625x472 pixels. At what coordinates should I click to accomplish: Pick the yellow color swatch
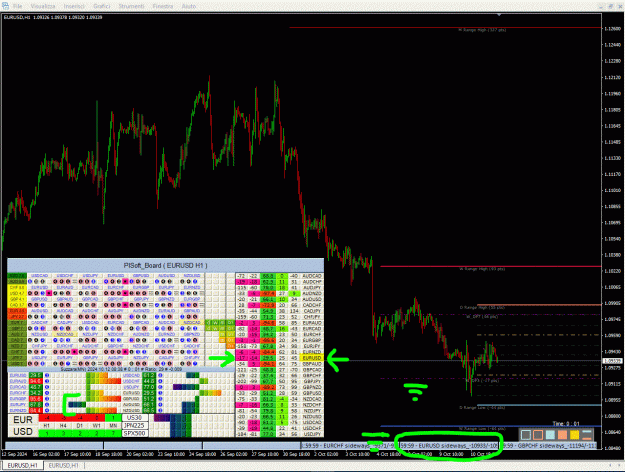(574, 435)
